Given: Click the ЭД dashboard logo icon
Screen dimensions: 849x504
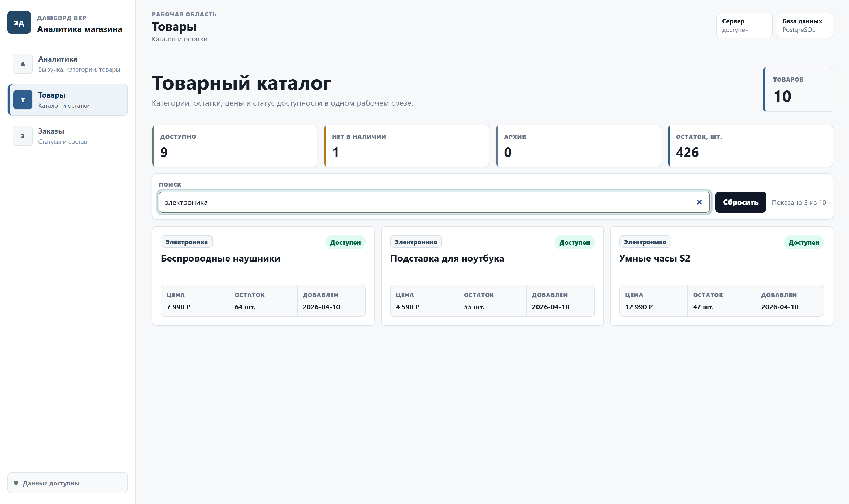Looking at the screenshot, I should coord(19,23).
